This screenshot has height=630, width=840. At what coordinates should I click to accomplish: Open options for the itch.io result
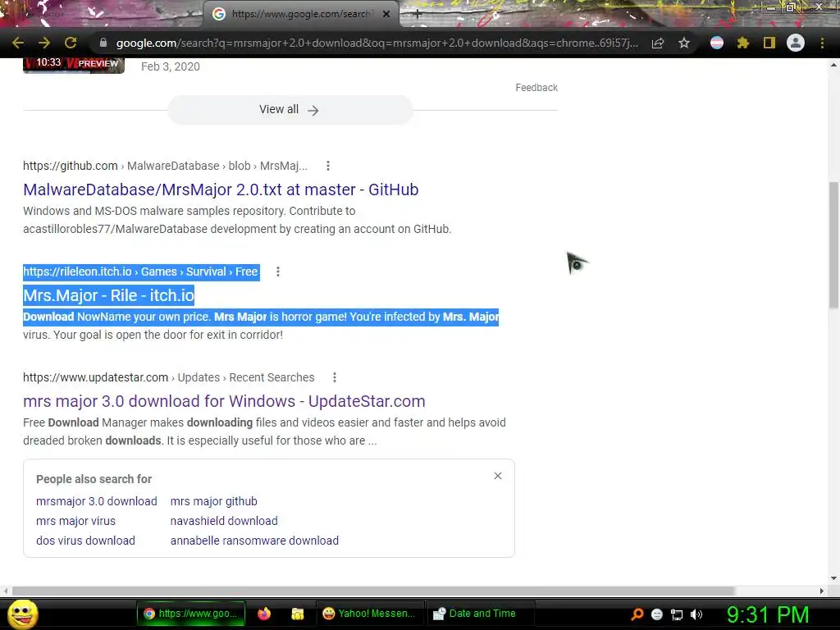[277, 272]
